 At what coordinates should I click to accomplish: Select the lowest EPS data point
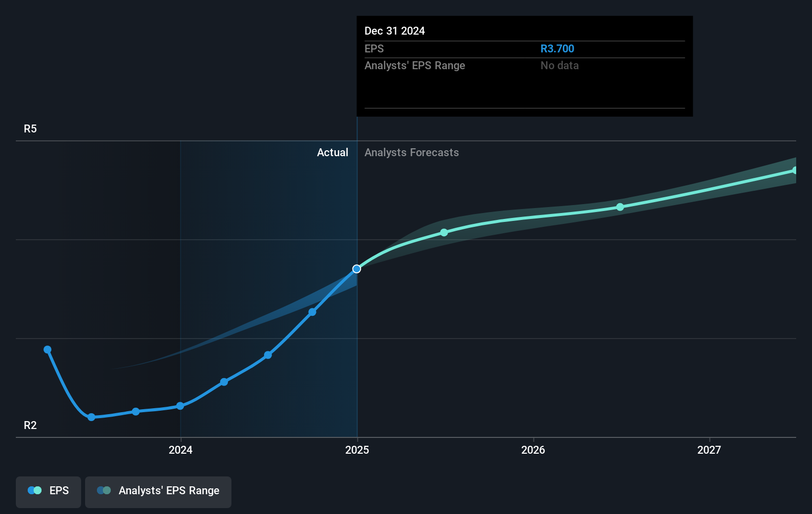click(x=91, y=418)
